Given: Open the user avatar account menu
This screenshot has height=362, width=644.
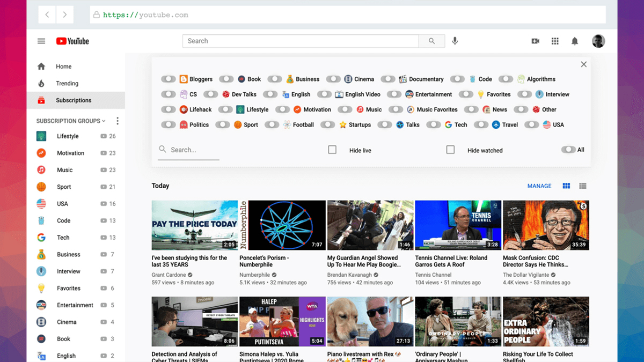Looking at the screenshot, I should (x=598, y=41).
